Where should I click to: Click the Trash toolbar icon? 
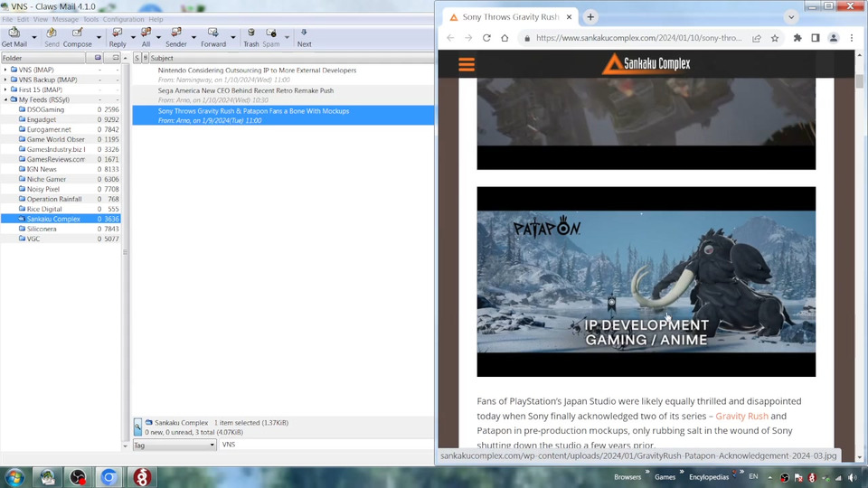[x=250, y=37]
